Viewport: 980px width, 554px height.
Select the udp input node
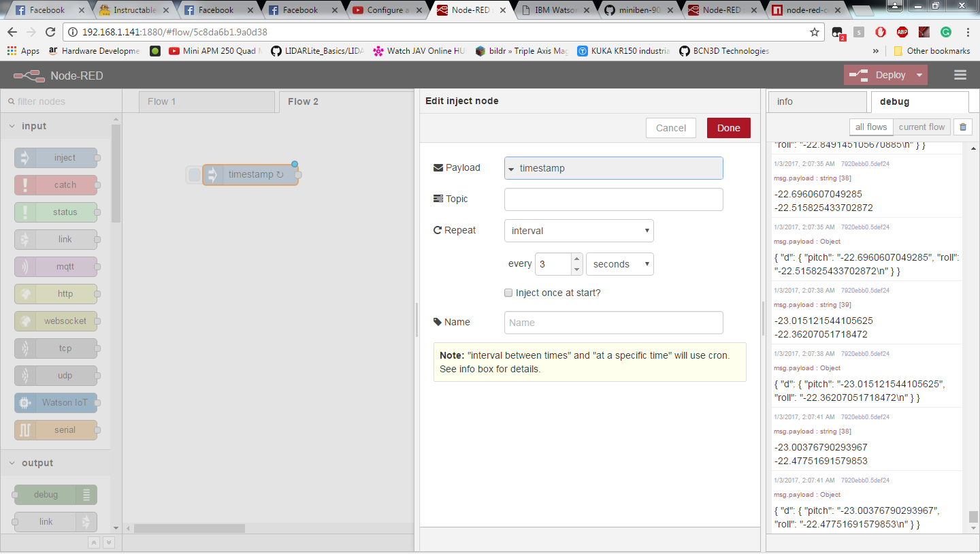56,376
